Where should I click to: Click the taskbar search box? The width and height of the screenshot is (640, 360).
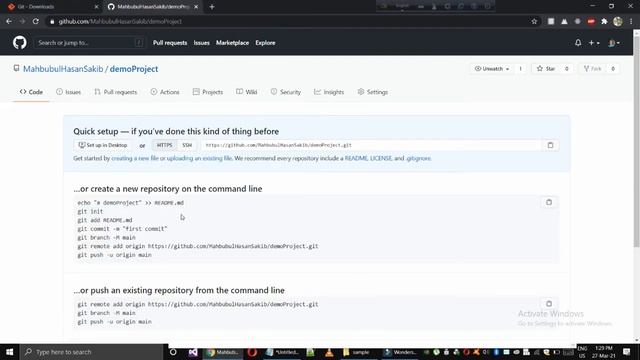[91, 352]
